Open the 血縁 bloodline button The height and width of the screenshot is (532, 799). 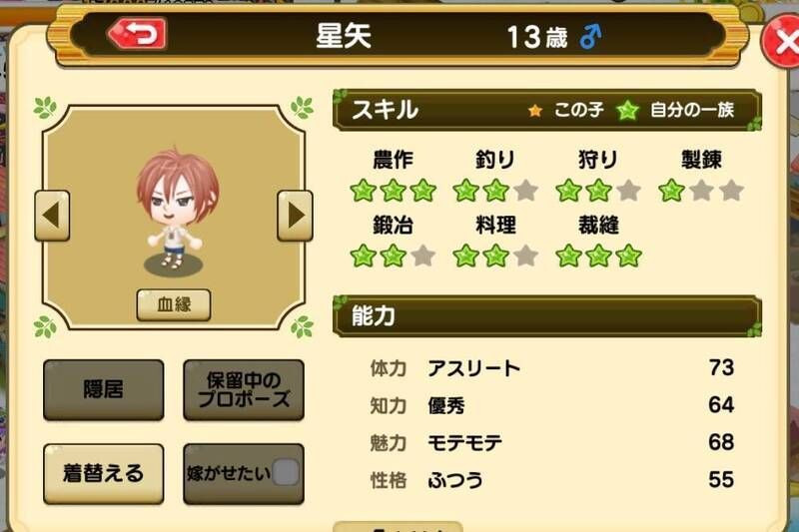pos(174,305)
